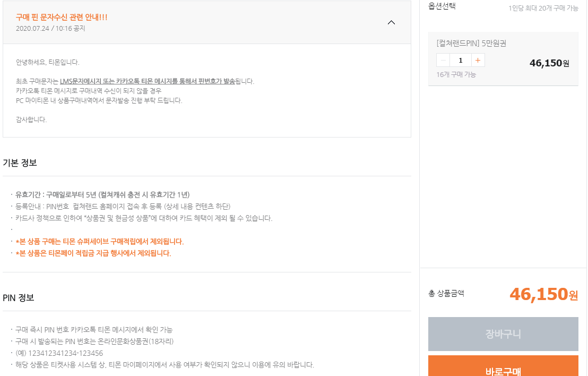Click the 카카오톡 티몬 메시지로 구매내역 line
This screenshot has width=588, height=376.
89,91
